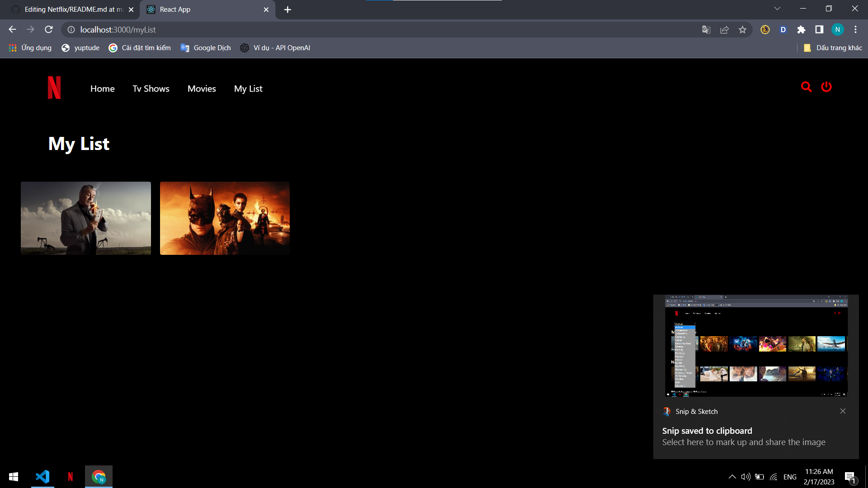Reload the current page
This screenshot has height=488, width=868.
tap(48, 29)
